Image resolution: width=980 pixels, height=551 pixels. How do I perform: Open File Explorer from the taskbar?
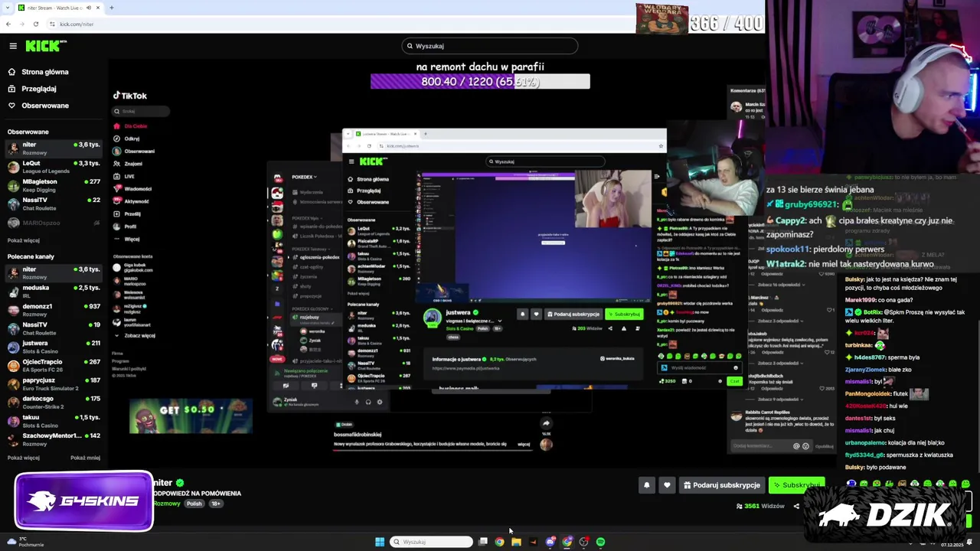[516, 542]
